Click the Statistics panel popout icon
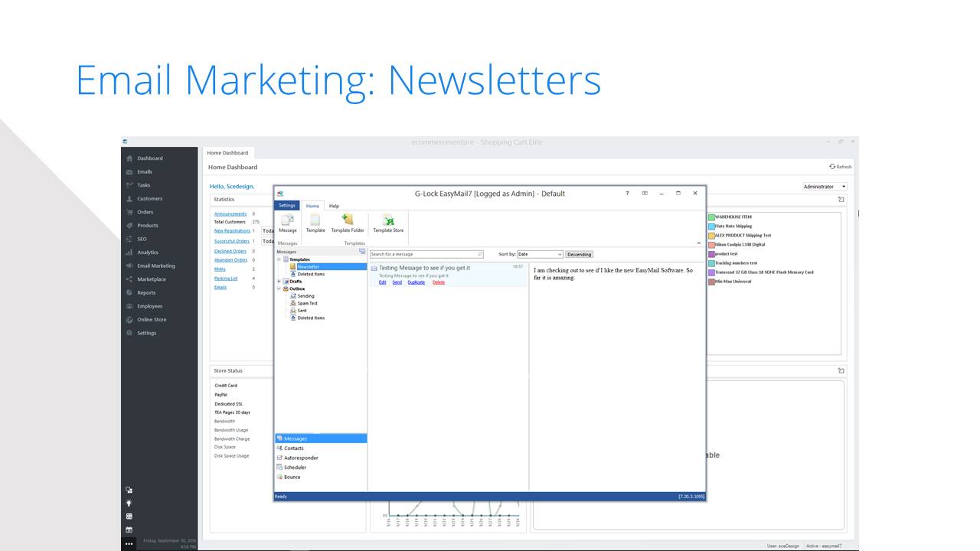 (841, 200)
